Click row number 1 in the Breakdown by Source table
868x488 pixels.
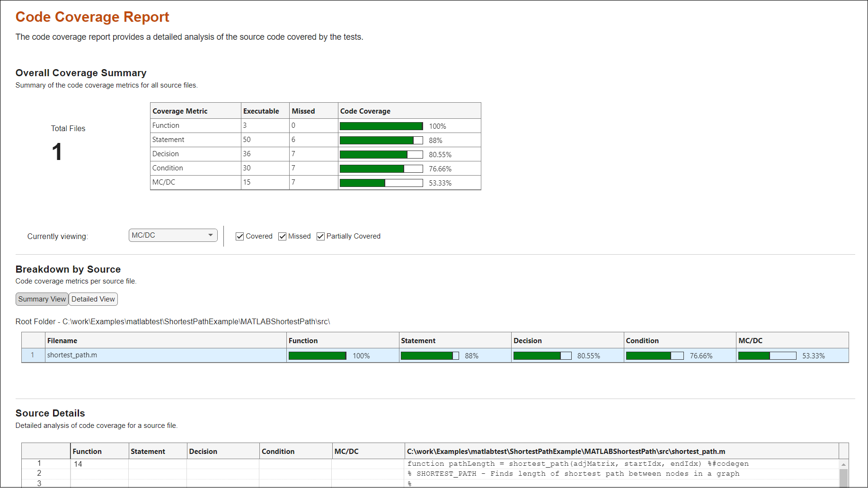click(33, 355)
